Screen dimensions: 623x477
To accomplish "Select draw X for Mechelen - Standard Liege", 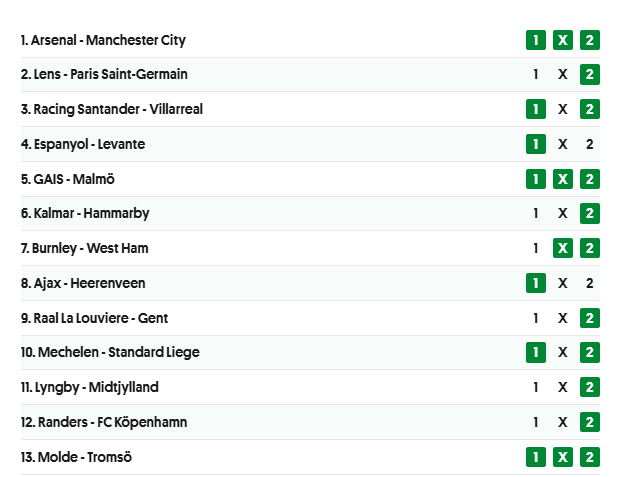I will (563, 352).
